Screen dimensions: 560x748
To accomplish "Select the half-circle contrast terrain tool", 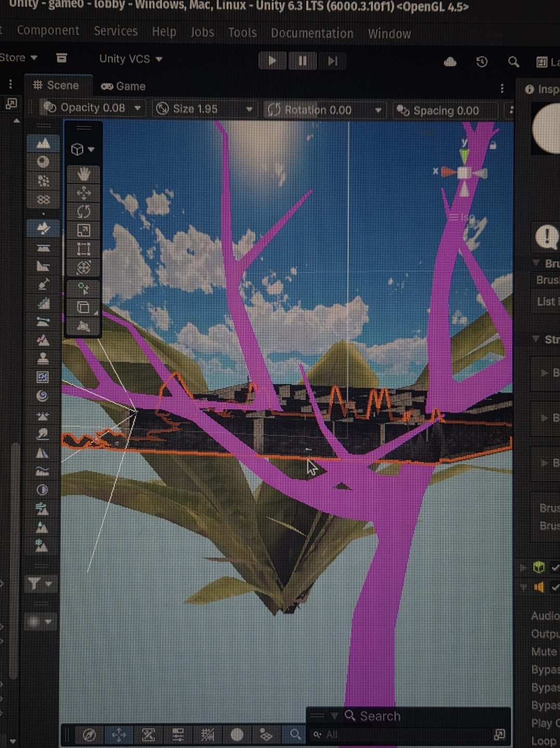I will click(x=43, y=490).
